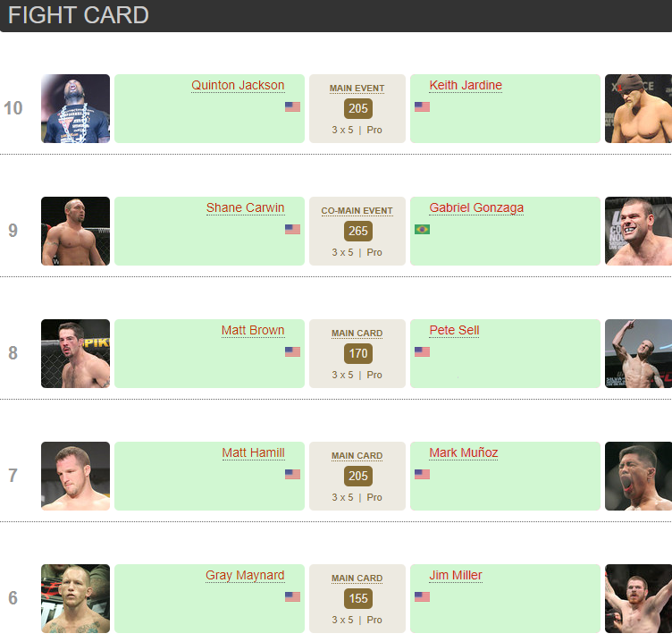672x642 pixels.
Task: Click the 205 weight badge of main event
Action: (x=358, y=109)
